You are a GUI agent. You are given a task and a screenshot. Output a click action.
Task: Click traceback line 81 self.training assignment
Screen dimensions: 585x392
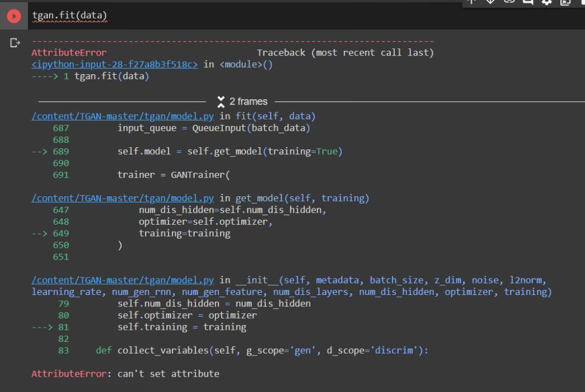pos(182,327)
